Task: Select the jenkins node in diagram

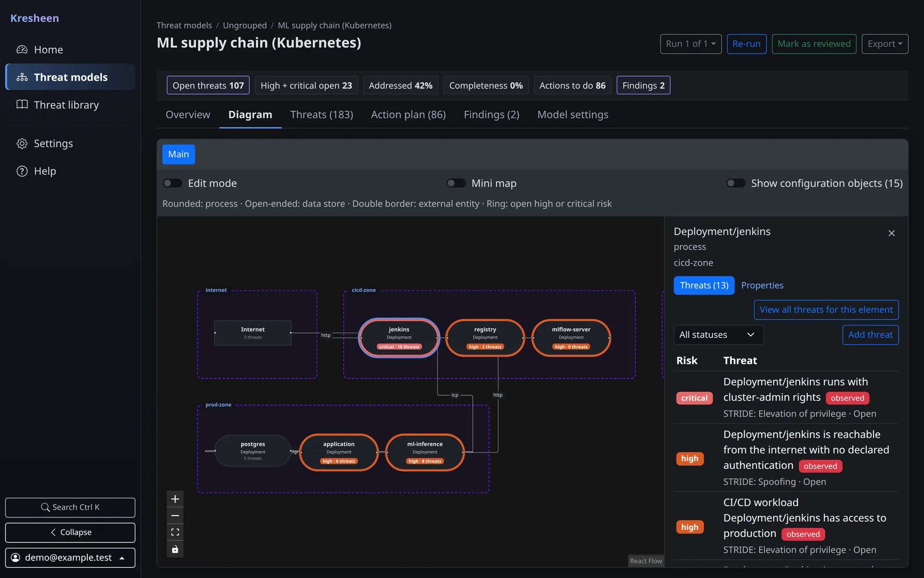Action: click(399, 338)
